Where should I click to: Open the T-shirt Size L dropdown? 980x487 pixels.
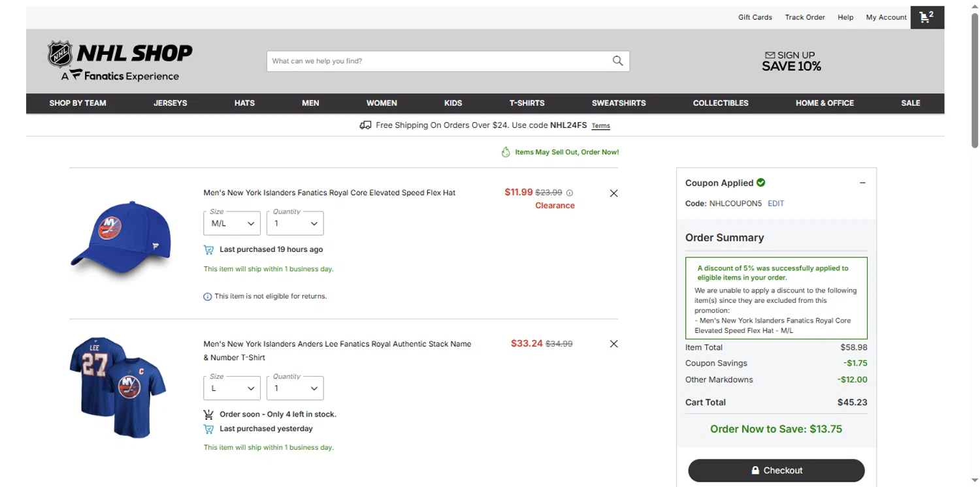232,388
